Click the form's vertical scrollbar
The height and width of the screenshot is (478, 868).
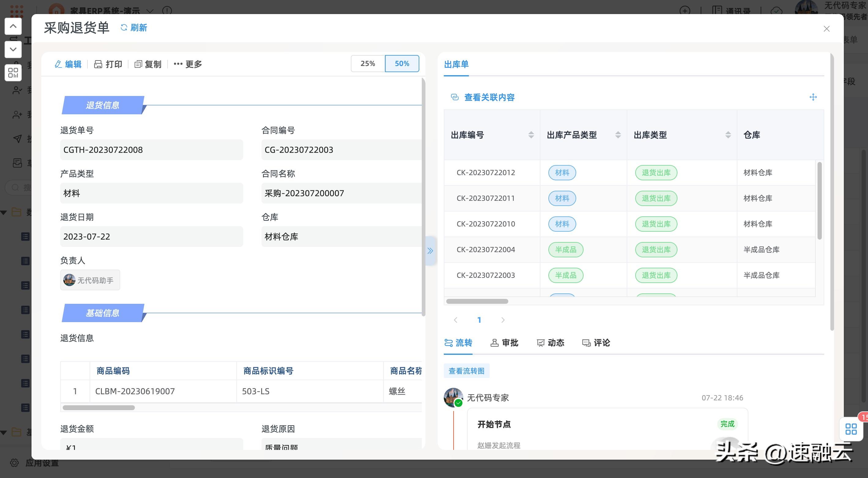pos(424,197)
